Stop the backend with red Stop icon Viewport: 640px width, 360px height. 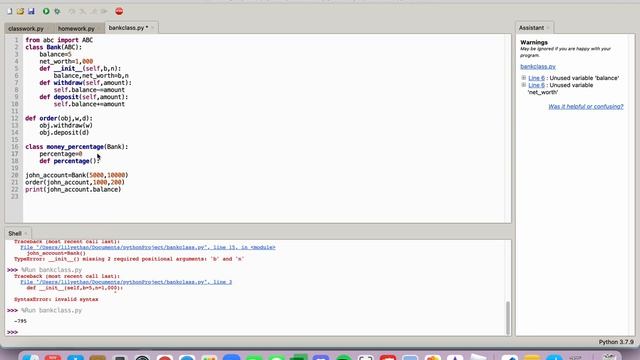tap(119, 11)
